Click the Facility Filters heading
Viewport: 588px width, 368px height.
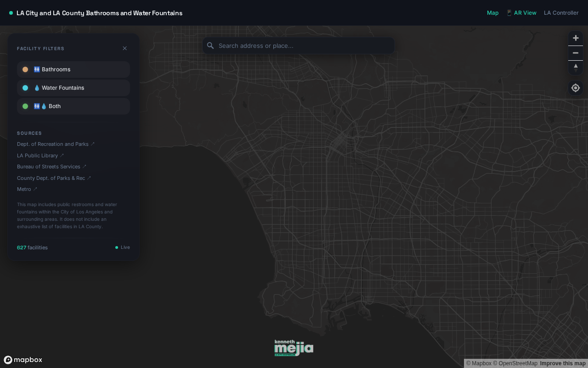tap(41, 49)
